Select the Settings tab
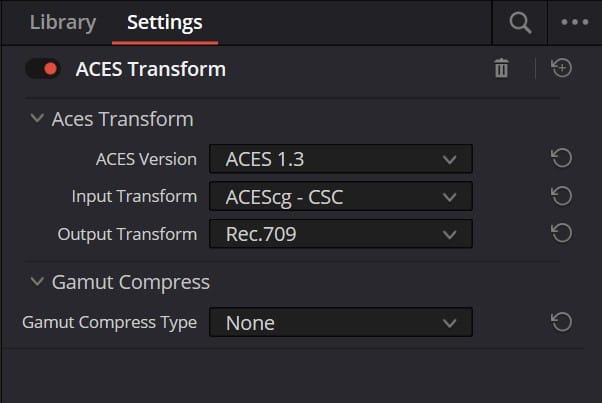This screenshot has width=602, height=403. (165, 22)
